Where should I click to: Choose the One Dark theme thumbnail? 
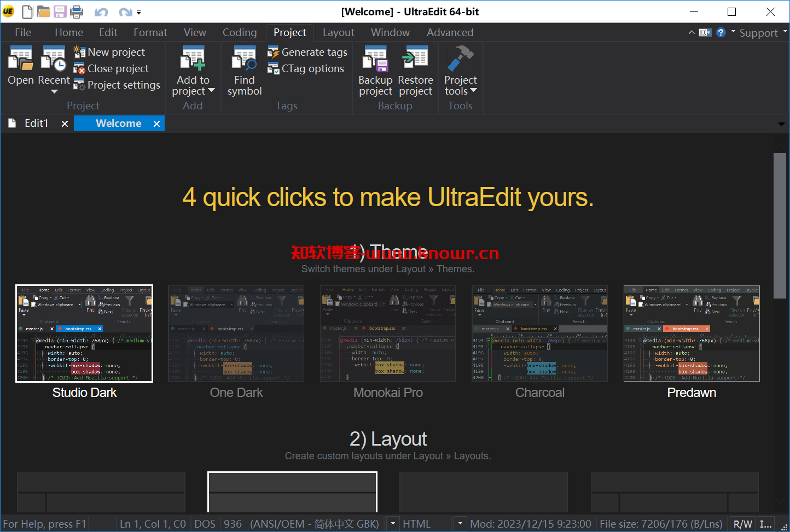pos(236,334)
